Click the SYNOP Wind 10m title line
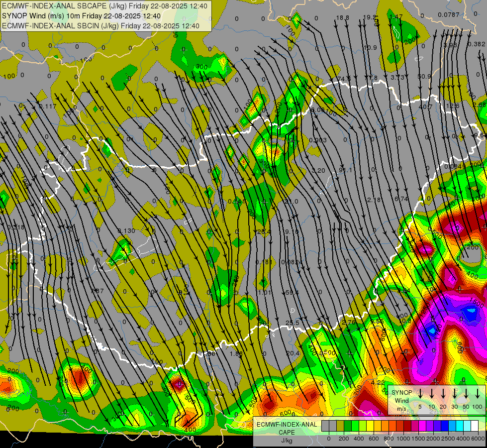Viewport: 487px width, 448px height. (x=82, y=16)
